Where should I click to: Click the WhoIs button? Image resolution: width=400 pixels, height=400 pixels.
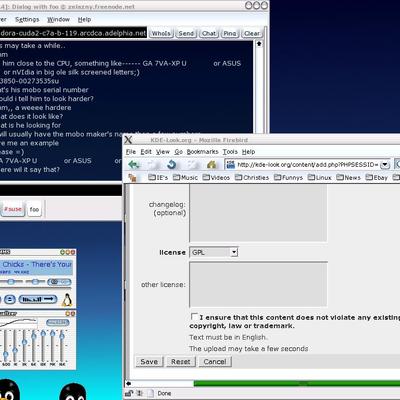[161, 33]
